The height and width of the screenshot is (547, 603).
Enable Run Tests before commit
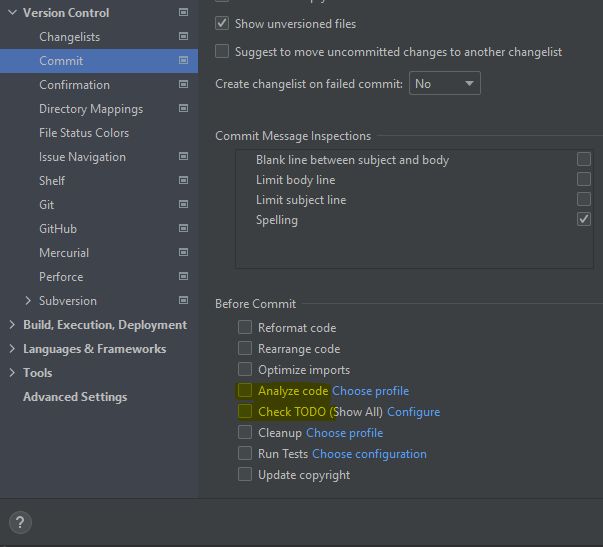(x=245, y=453)
